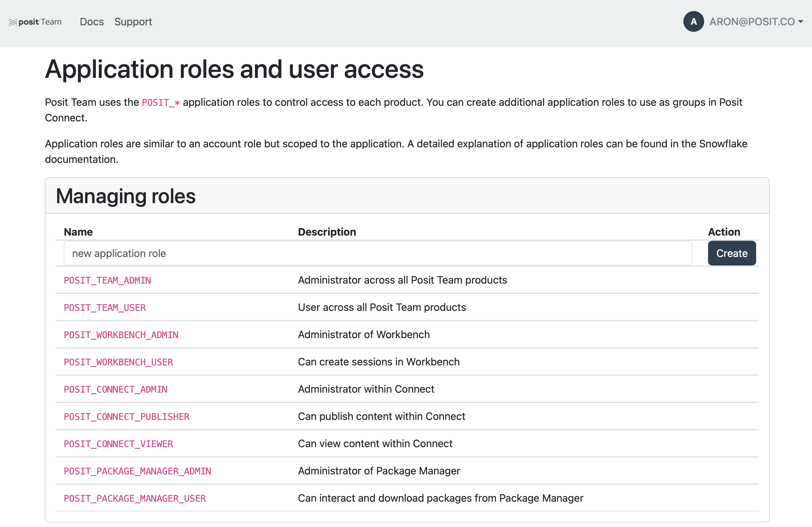Open the ARON@POSIT.CO account dropdown
The image size is (812, 527).
coord(756,22)
